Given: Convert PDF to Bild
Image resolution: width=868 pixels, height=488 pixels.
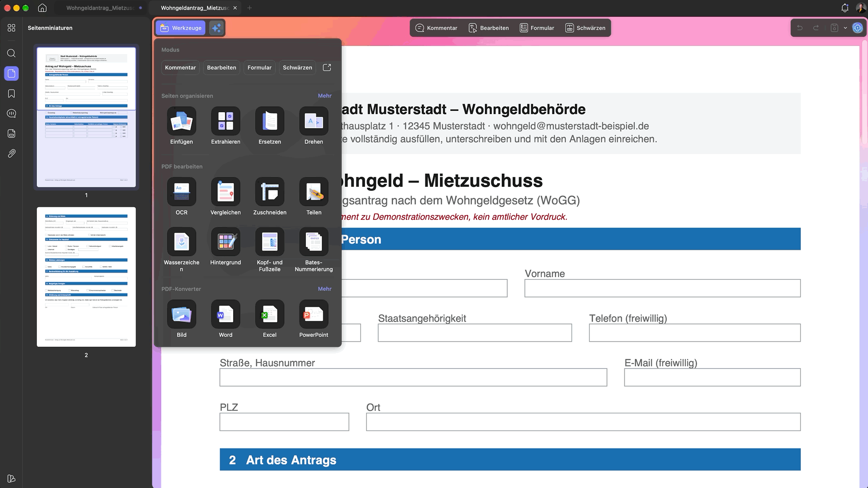Looking at the screenshot, I should click(181, 319).
